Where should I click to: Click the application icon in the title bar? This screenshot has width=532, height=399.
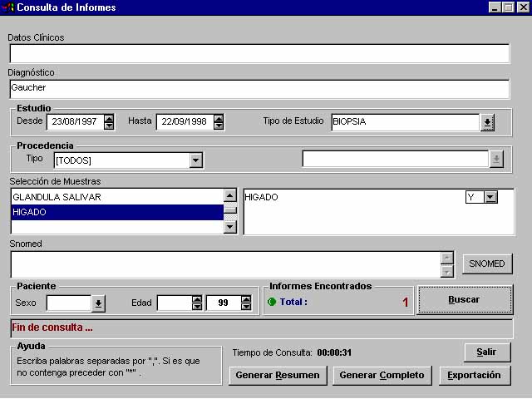click(8, 7)
